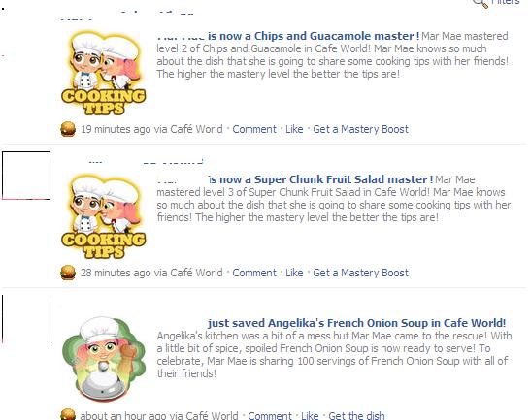Click 'Get the dish' link

(x=356, y=415)
